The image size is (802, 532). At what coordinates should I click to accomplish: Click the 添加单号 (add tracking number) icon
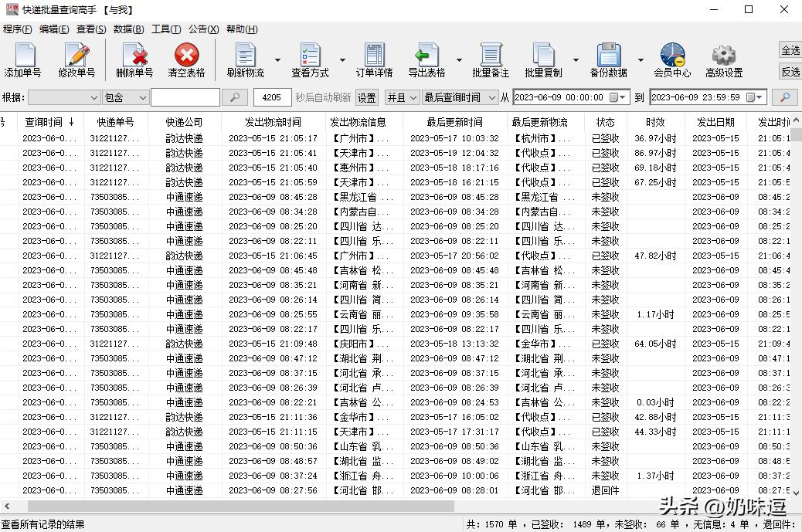tap(24, 60)
